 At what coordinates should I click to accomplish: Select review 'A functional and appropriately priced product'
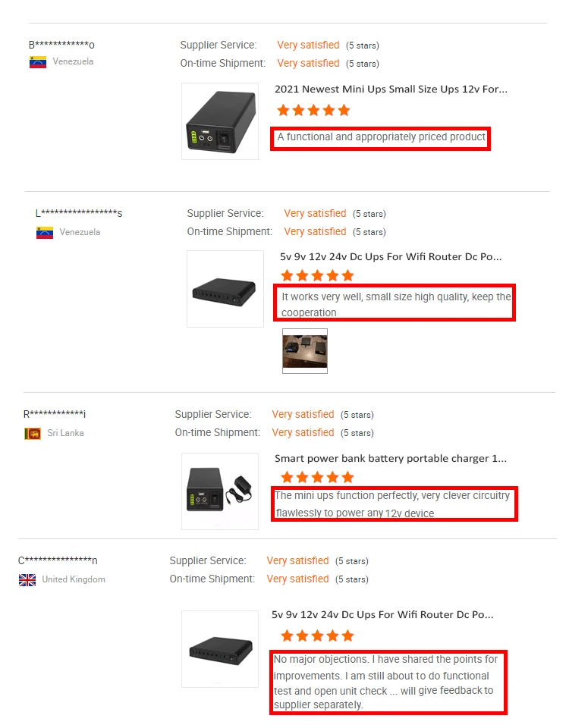pos(381,137)
